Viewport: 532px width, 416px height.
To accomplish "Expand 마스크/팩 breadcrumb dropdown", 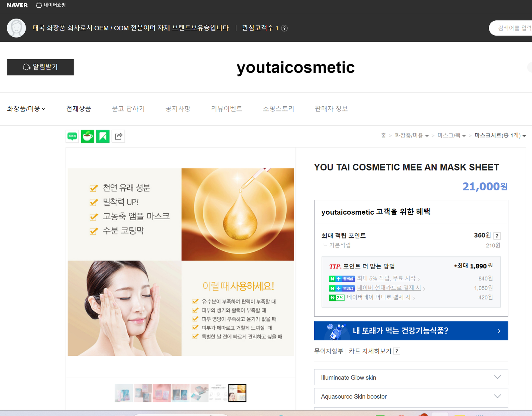I will coord(452,136).
